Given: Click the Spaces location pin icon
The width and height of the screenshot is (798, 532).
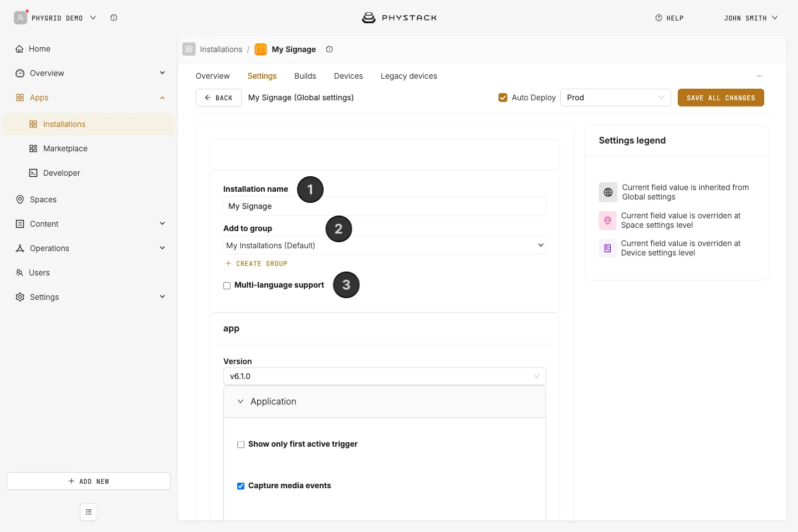Looking at the screenshot, I should tap(20, 199).
